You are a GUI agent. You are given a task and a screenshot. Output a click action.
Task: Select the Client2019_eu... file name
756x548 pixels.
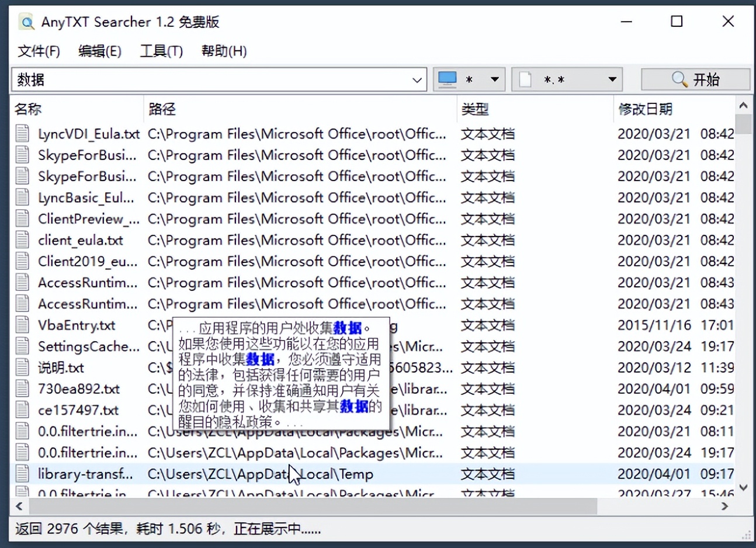coord(88,261)
